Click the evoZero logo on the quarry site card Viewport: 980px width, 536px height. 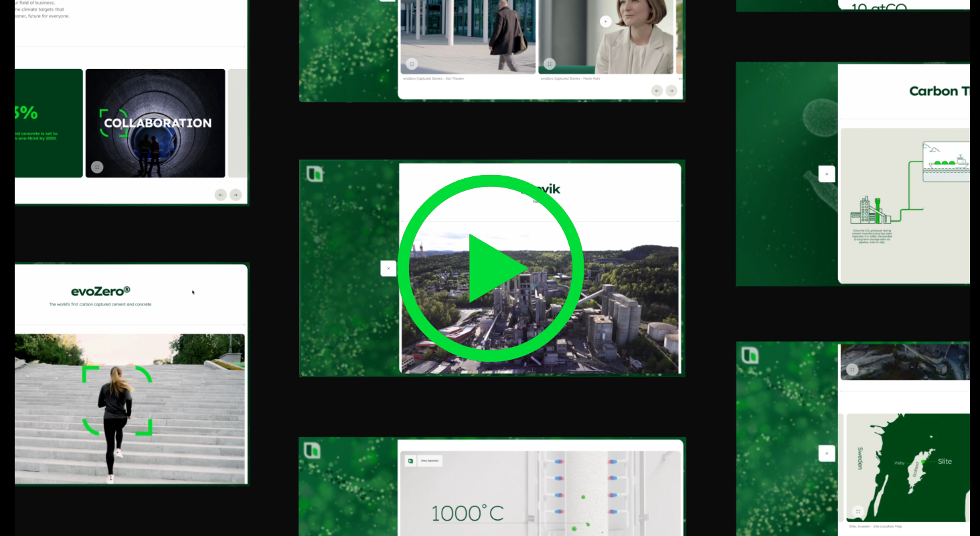748,354
